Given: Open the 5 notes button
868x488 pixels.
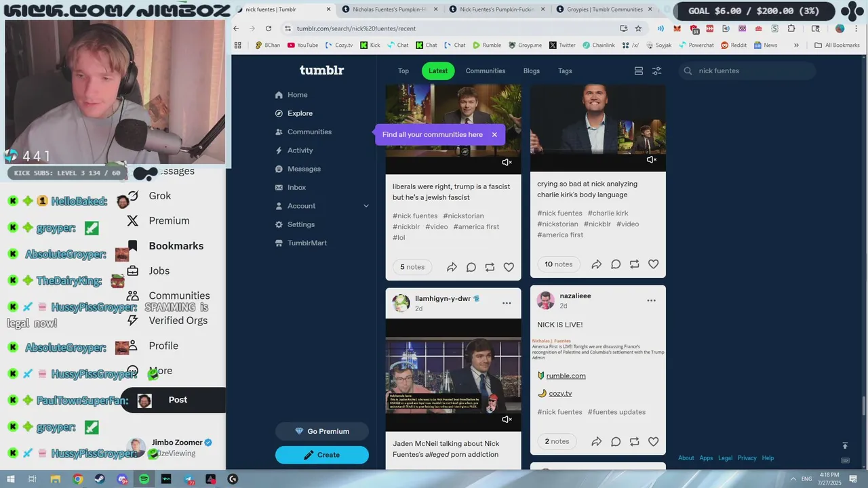Looking at the screenshot, I should tap(412, 267).
